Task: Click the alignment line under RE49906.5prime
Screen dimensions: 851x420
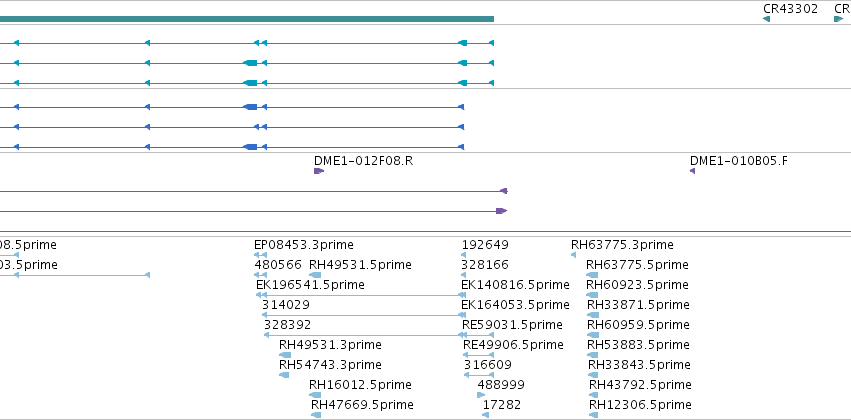Action: click(x=478, y=355)
